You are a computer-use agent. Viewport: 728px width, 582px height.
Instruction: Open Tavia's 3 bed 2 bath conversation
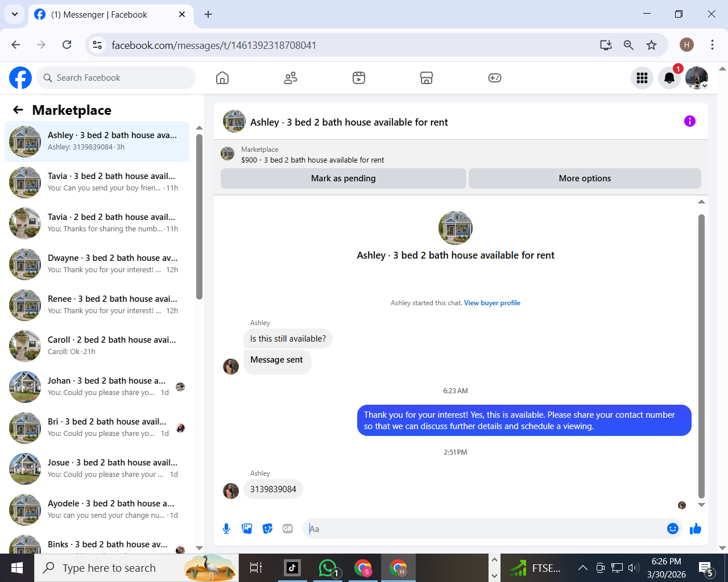coord(97,182)
